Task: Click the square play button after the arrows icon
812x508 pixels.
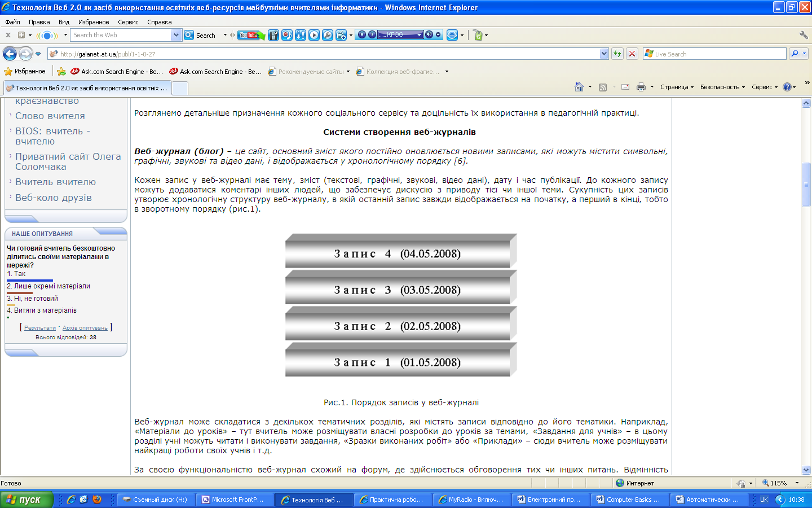Action: point(314,35)
